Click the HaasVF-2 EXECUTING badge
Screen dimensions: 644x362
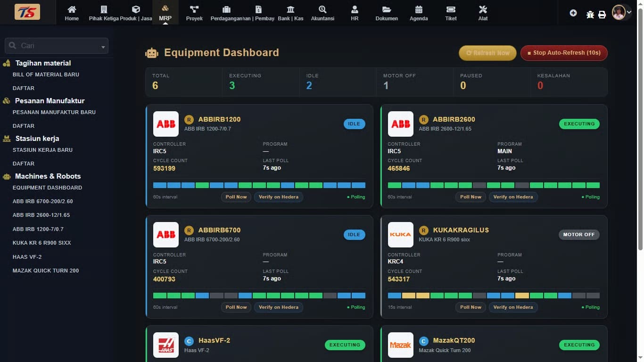pyautogui.click(x=345, y=345)
